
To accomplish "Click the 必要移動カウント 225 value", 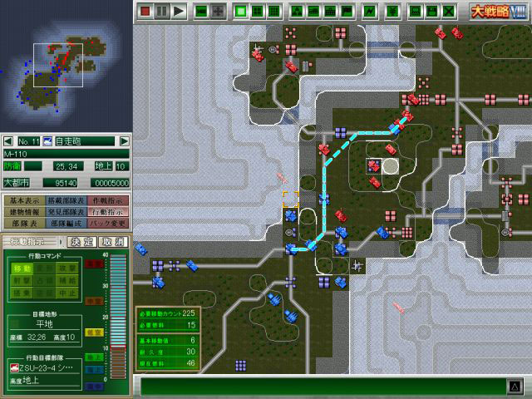I will [189, 313].
